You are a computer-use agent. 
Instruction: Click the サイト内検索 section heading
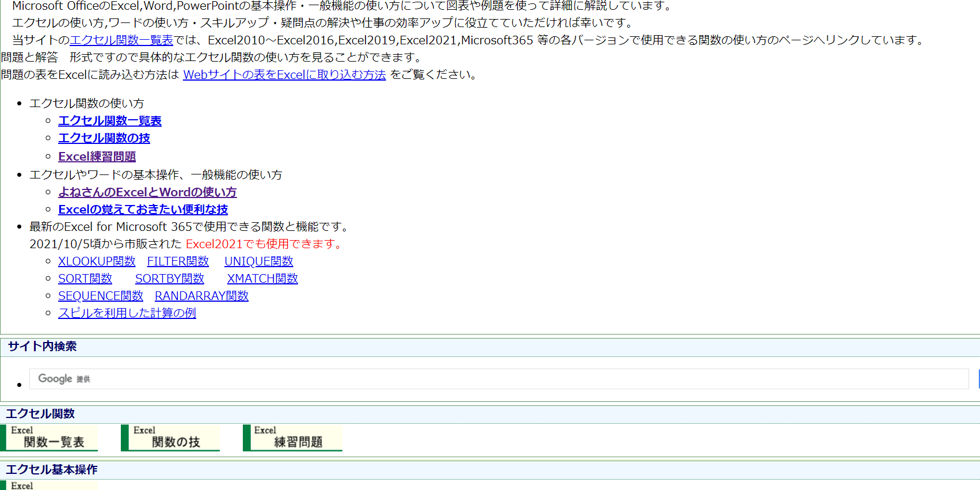(x=42, y=347)
